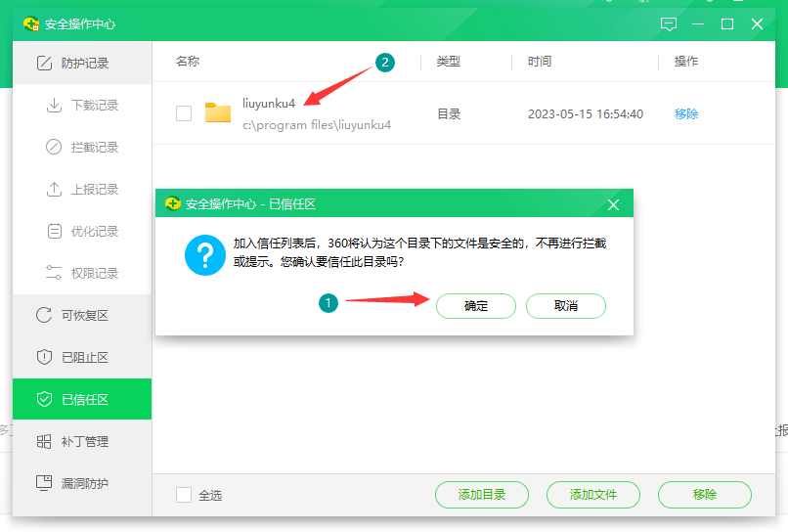Click the 上报记录 upload icon

point(54,189)
